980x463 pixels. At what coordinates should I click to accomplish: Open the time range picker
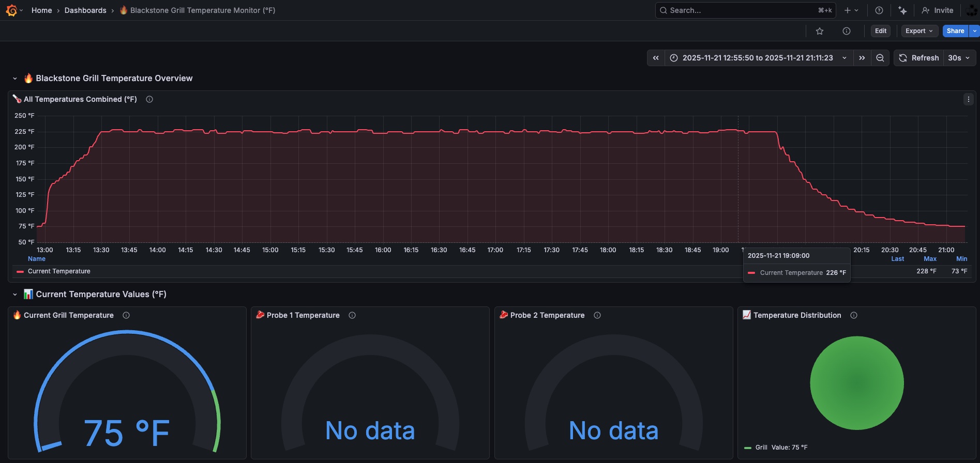(758, 58)
